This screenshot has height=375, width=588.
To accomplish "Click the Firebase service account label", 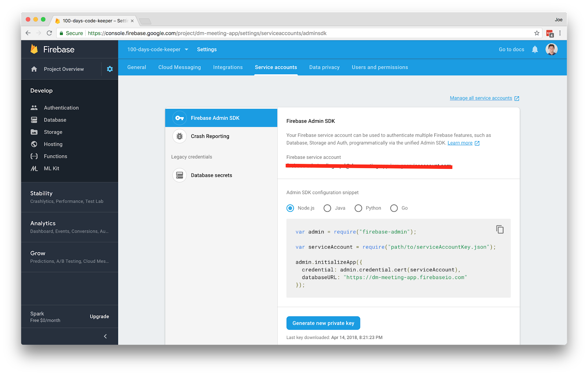I will click(x=313, y=157).
